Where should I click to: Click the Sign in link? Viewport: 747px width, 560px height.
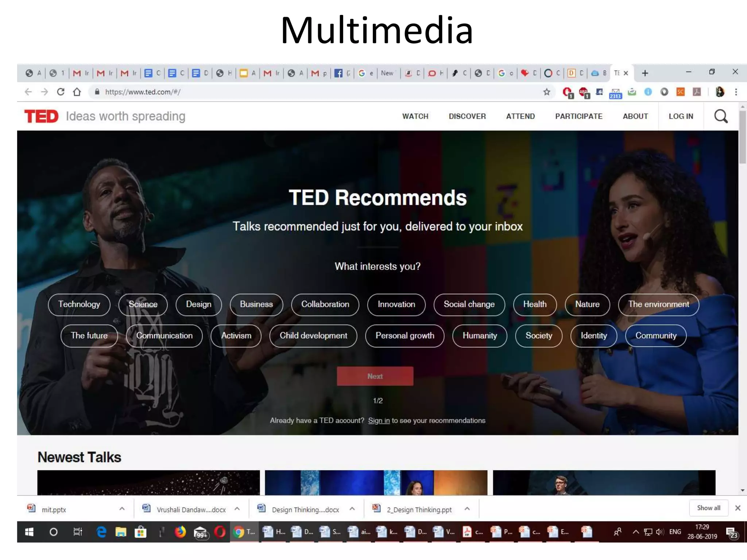point(379,421)
